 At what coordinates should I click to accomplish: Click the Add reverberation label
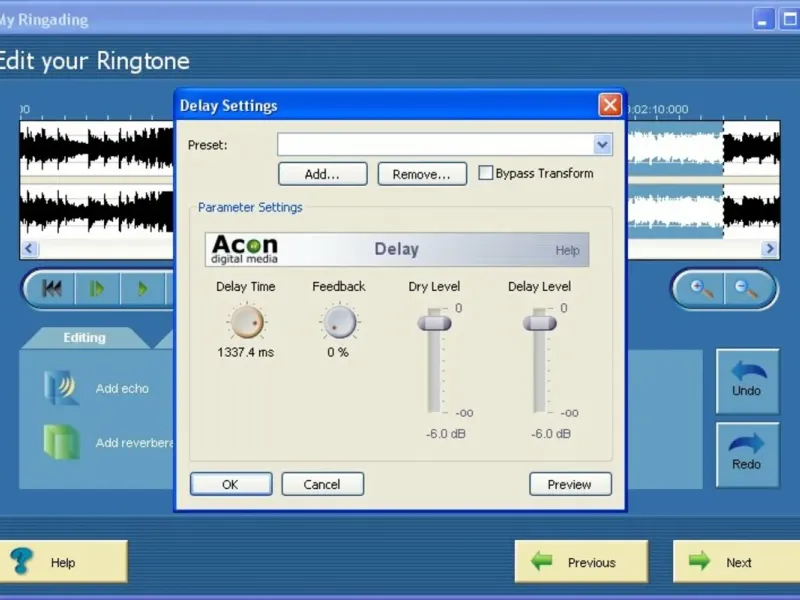point(135,442)
